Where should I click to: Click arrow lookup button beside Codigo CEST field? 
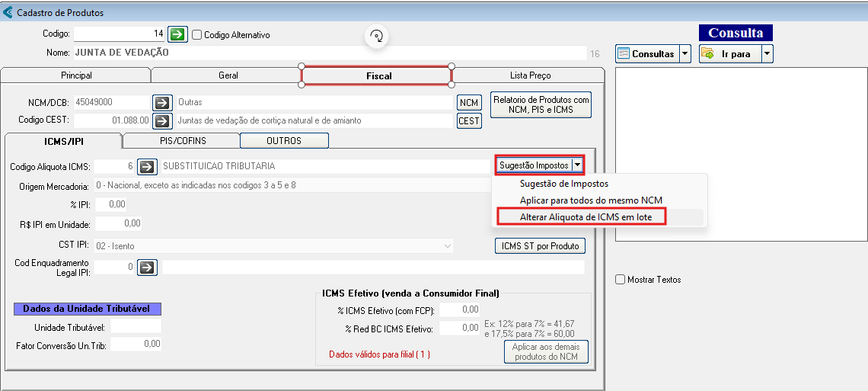pos(163,120)
